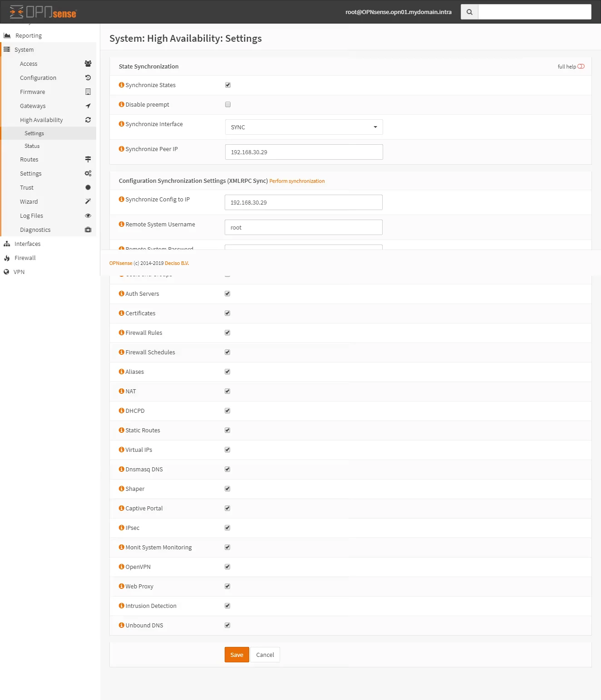
Task: Open Configuration history via its sidebar icon
Action: (88, 78)
